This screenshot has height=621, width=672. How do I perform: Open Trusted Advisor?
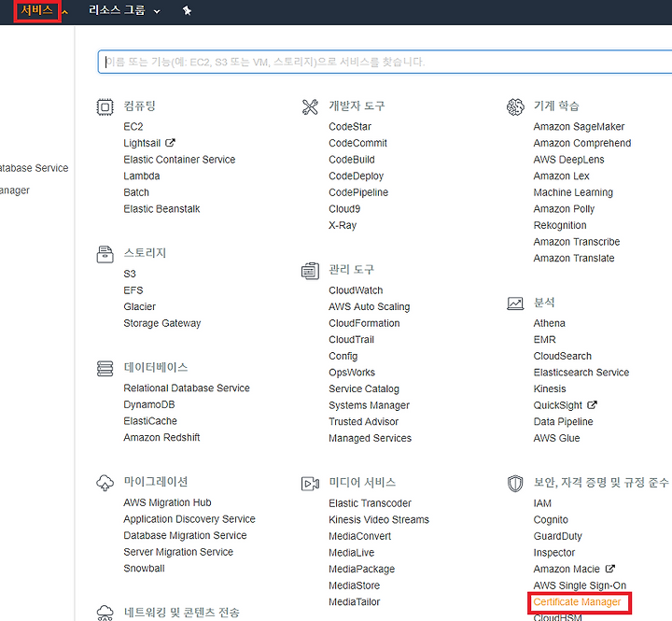pos(363,421)
